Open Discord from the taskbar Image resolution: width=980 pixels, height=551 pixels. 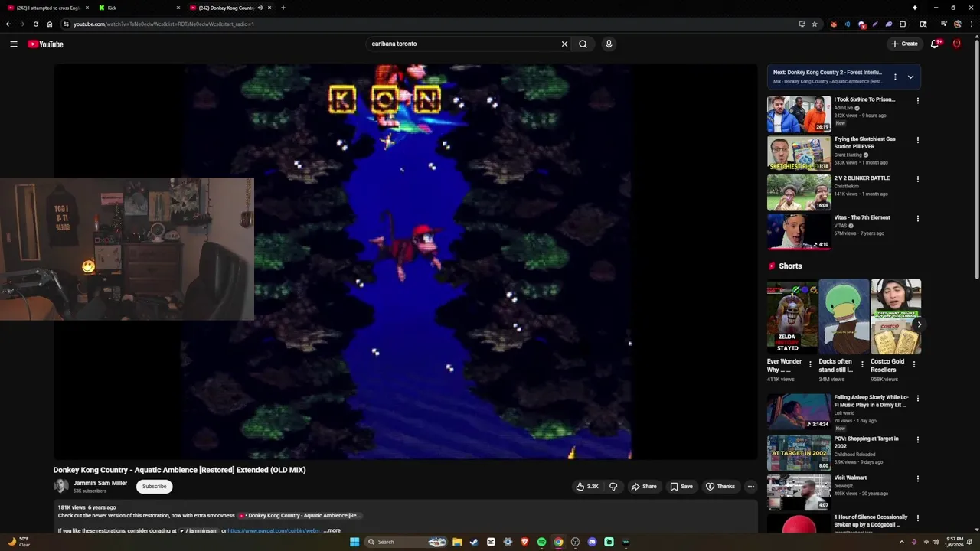pyautogui.click(x=592, y=542)
